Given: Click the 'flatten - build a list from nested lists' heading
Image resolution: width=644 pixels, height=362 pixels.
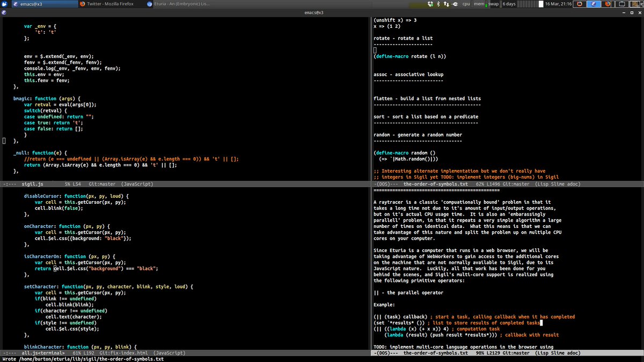Looking at the screenshot, I should pyautogui.click(x=427, y=99).
